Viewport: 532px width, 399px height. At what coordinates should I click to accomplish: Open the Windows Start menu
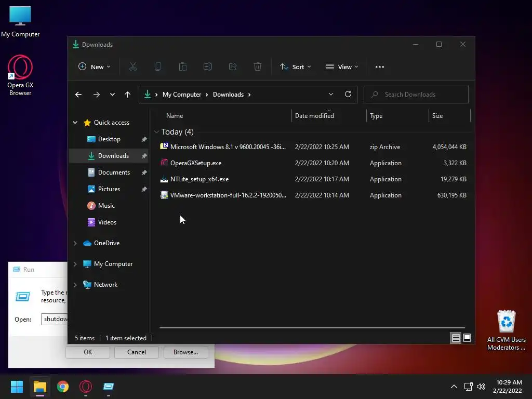coord(17,387)
